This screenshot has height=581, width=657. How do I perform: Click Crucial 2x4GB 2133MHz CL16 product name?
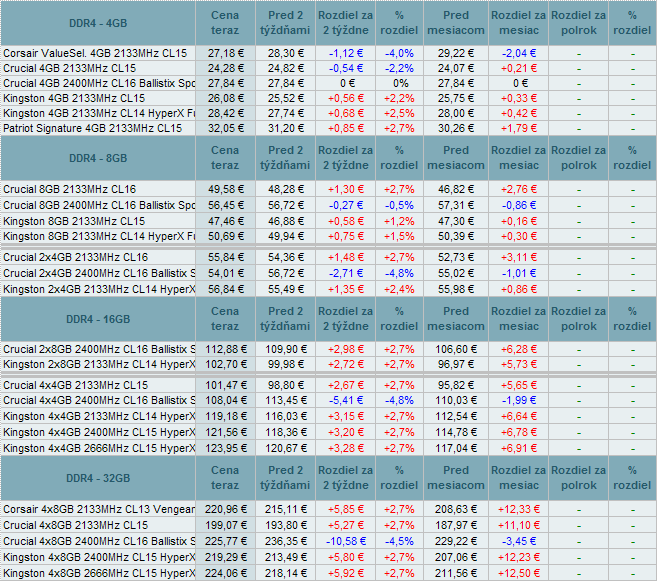click(75, 257)
